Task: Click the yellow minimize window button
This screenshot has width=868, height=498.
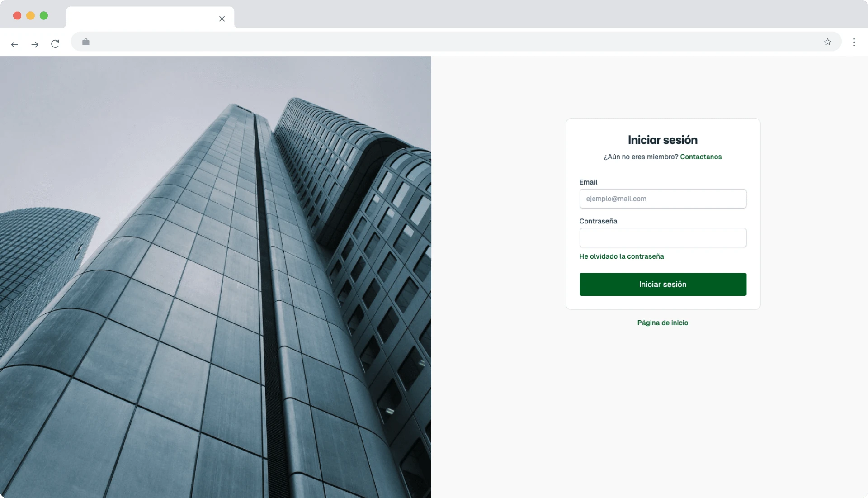Action: click(30, 16)
